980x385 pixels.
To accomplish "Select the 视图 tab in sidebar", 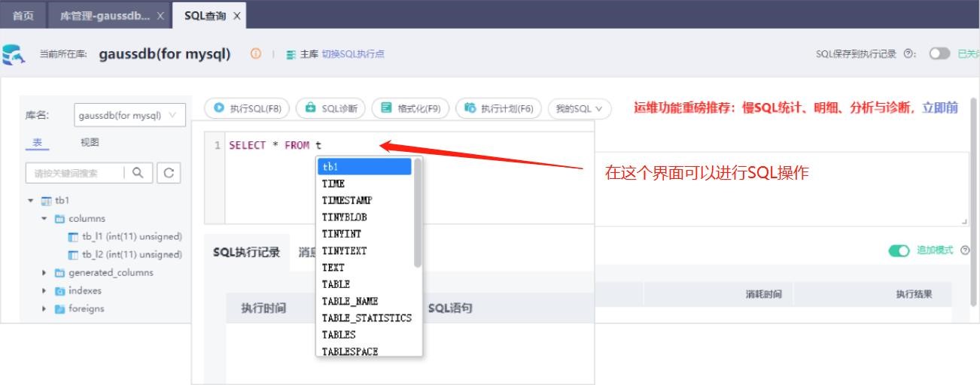I will click(x=90, y=142).
